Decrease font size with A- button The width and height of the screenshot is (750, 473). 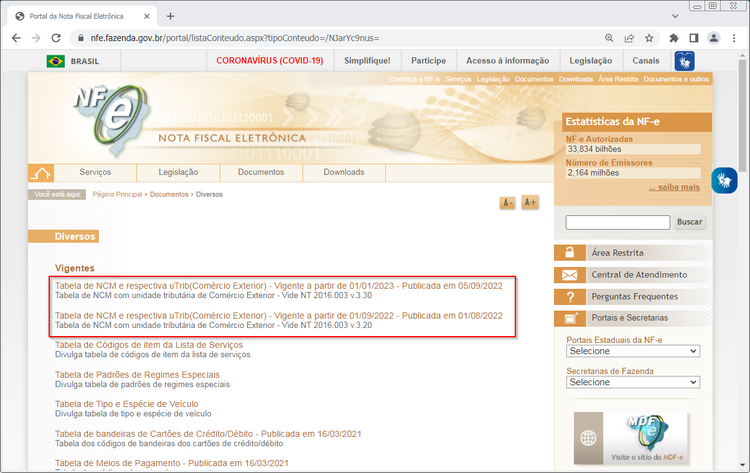pos(507,203)
